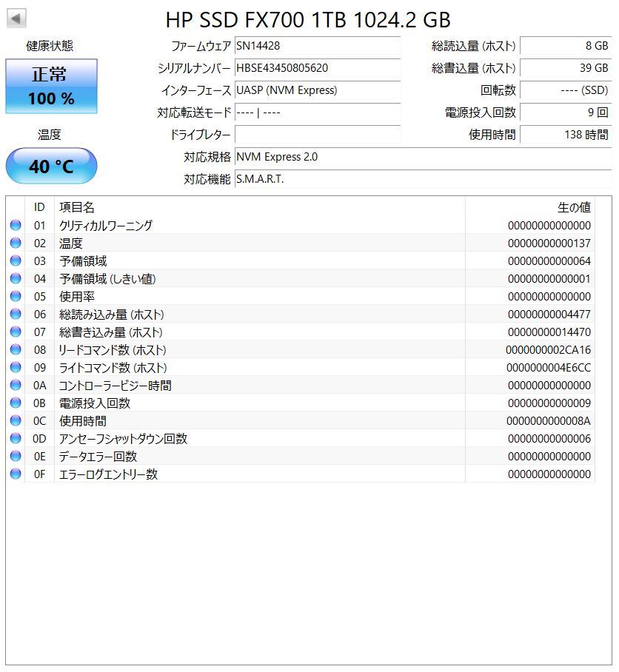The image size is (619, 672).
Task: Click the interface field UASP (NVM Express)
Action: [318, 90]
